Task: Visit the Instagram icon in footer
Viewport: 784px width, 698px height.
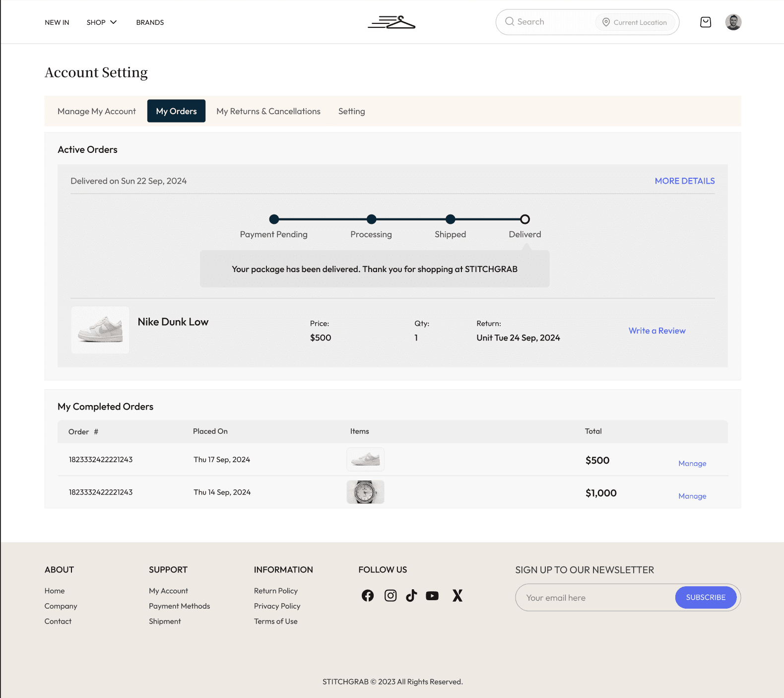Action: (391, 595)
